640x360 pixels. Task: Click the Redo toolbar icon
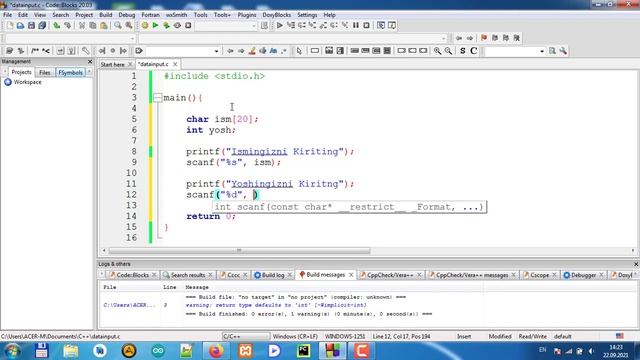[x=67, y=26]
